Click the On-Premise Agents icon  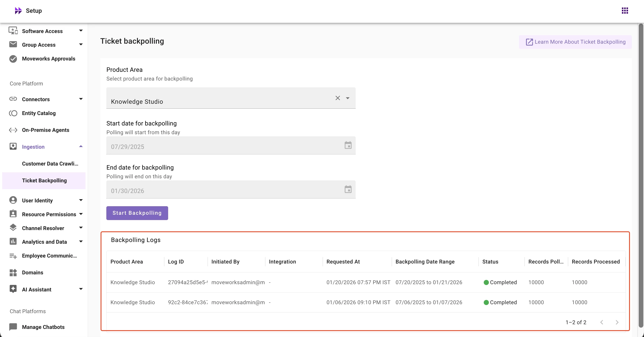(x=13, y=130)
